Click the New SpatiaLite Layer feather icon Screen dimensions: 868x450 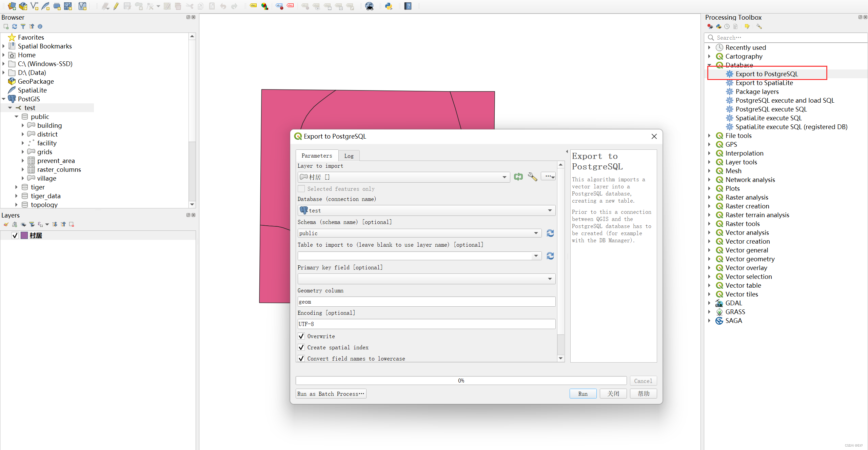45,6
